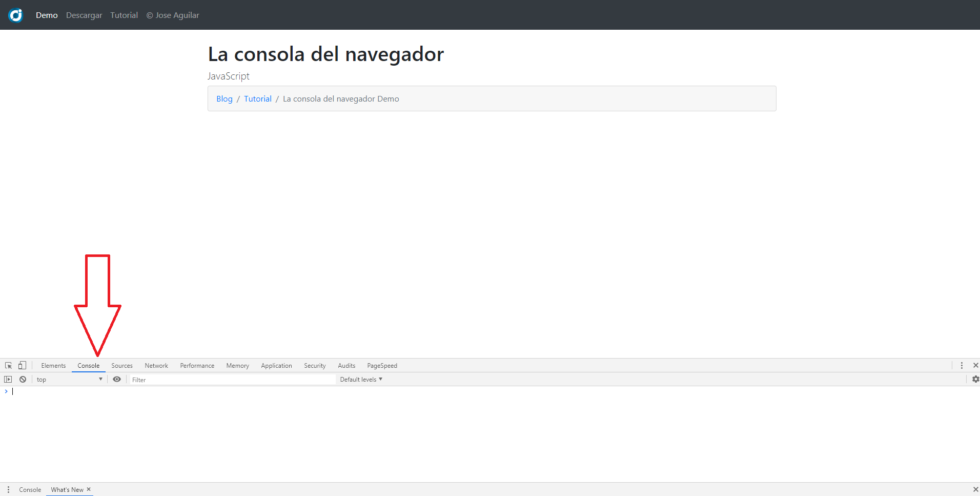Expand Default levels dropdown
The width and height of the screenshot is (980, 496).
pyautogui.click(x=361, y=380)
